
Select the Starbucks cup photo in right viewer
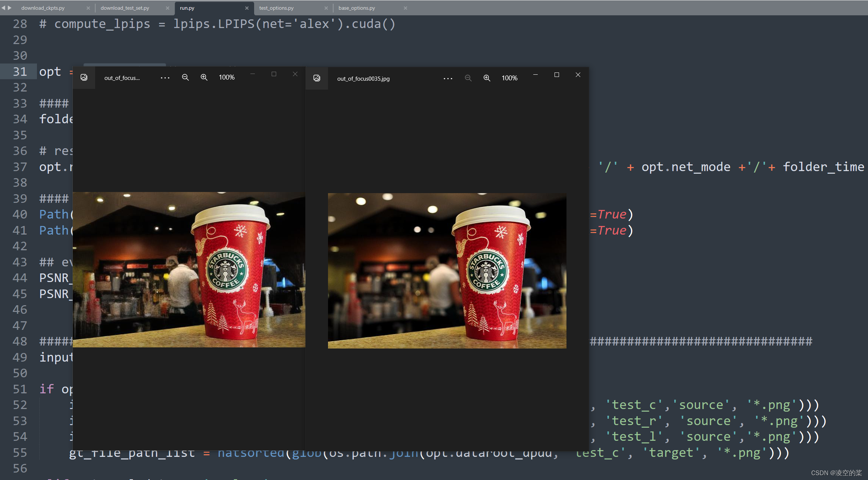447,270
